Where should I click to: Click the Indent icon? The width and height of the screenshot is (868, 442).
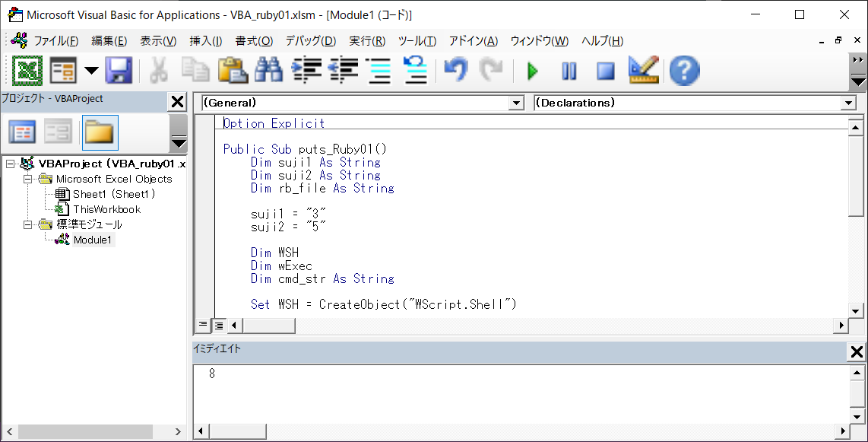[306, 71]
